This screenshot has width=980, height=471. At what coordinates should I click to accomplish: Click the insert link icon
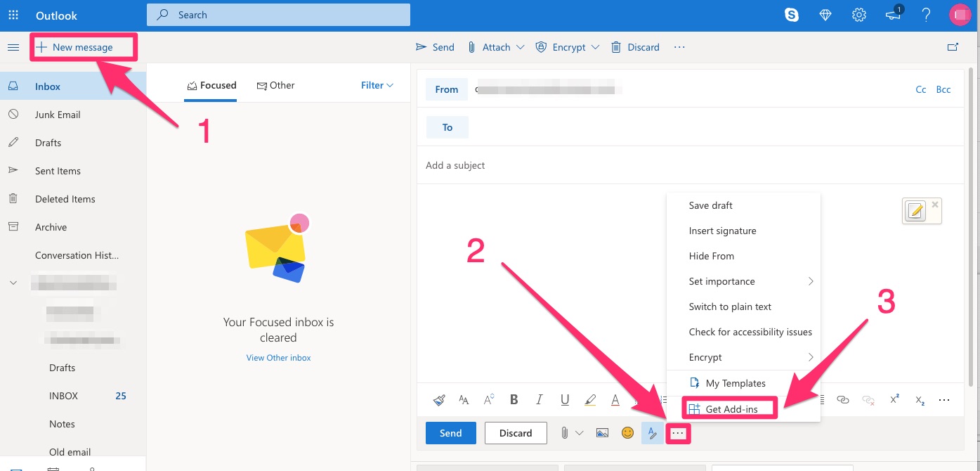pos(843,400)
